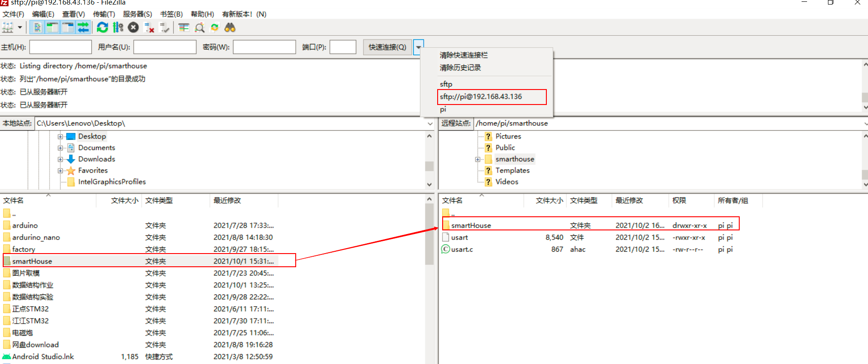Select Public folder in remote tree
This screenshot has width=868, height=364.
(x=505, y=148)
